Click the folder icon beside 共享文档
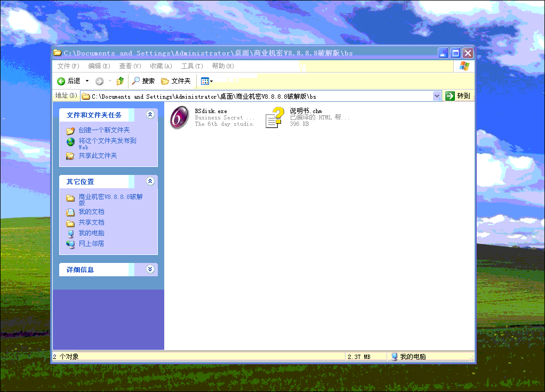 70,223
